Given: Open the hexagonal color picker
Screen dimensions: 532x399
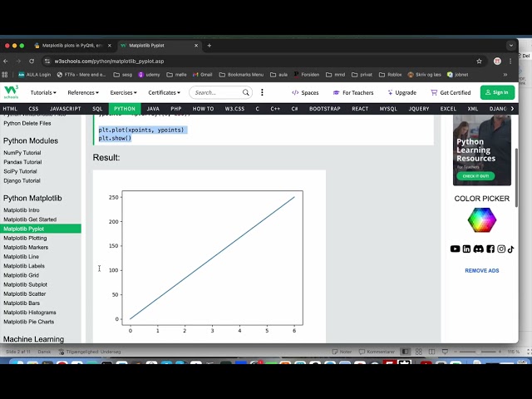Looking at the screenshot, I should pyautogui.click(x=482, y=219).
